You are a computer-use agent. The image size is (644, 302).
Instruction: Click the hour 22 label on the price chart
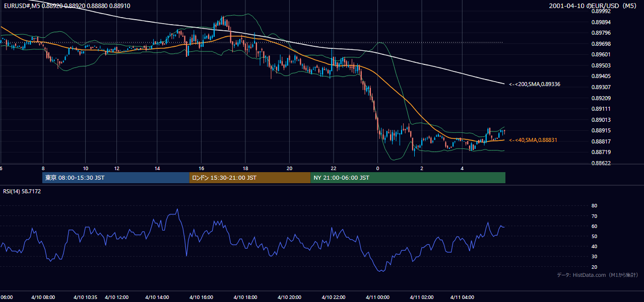[x=334, y=168]
